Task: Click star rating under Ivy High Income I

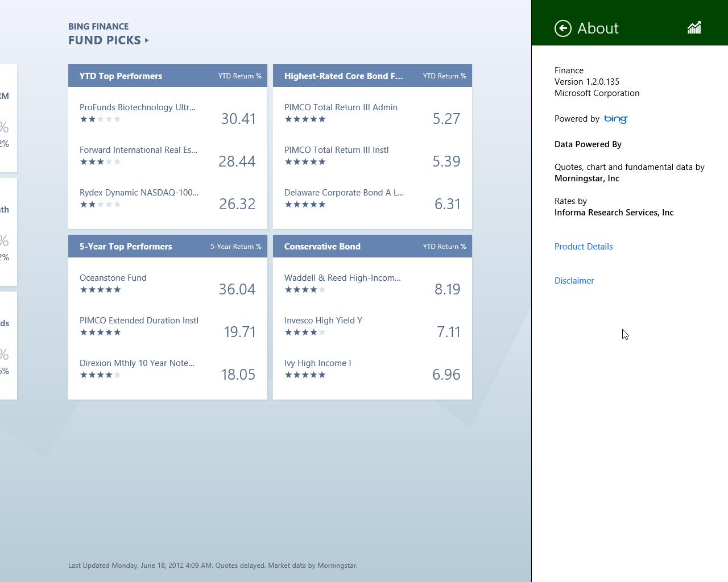Action: [305, 375]
